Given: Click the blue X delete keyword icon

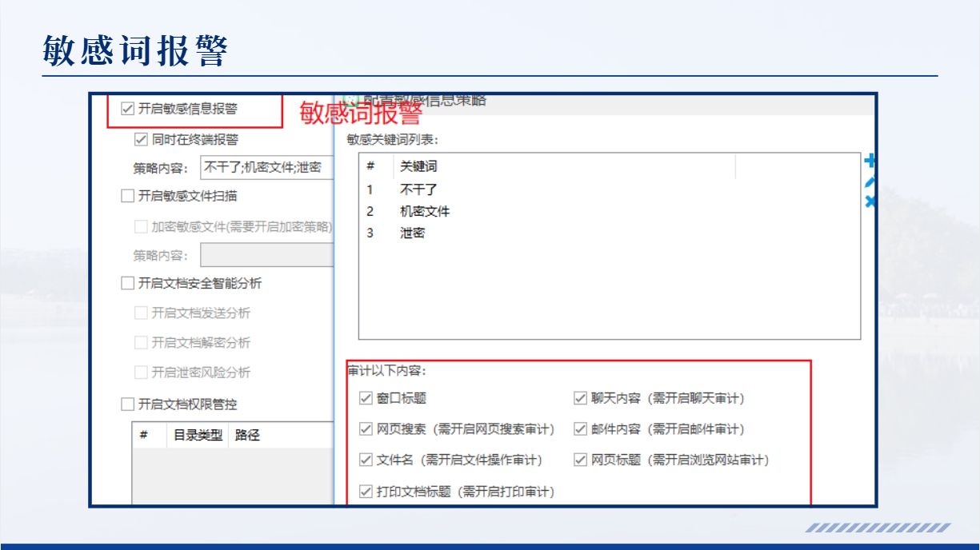Looking at the screenshot, I should tap(870, 202).
